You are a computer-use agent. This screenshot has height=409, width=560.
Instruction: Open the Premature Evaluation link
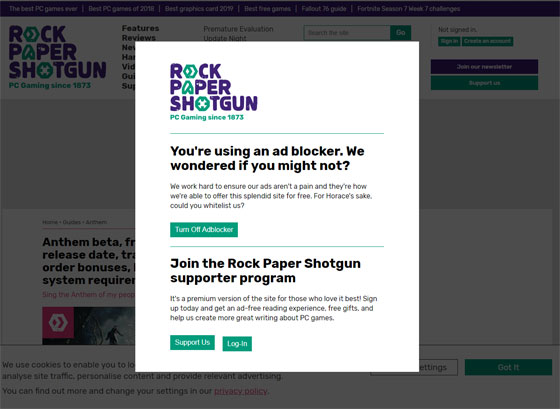(x=238, y=29)
